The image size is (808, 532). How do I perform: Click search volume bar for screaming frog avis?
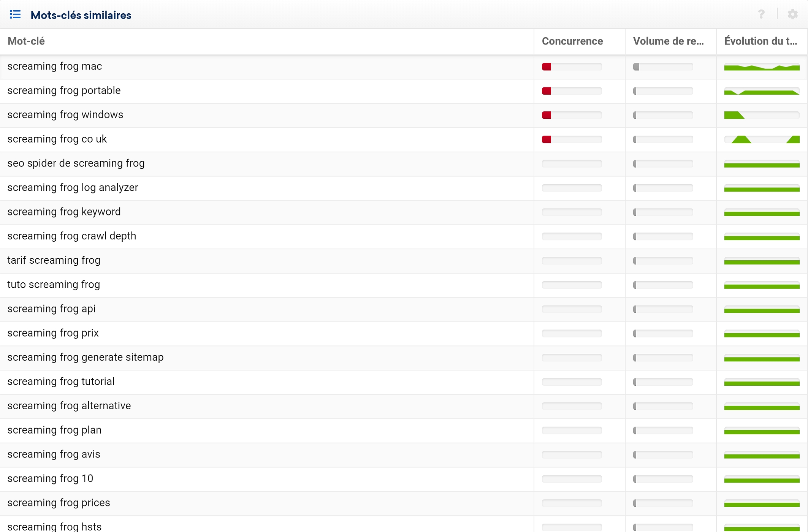pos(663,455)
